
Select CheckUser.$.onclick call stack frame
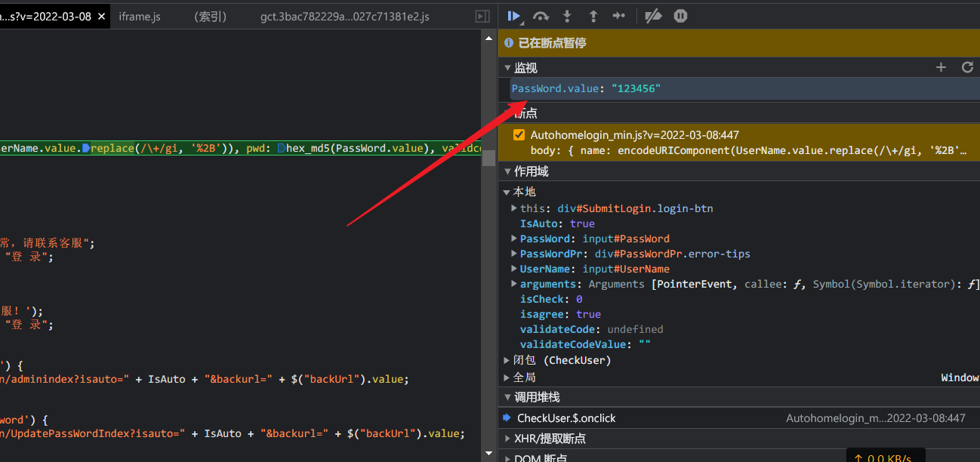coord(566,418)
